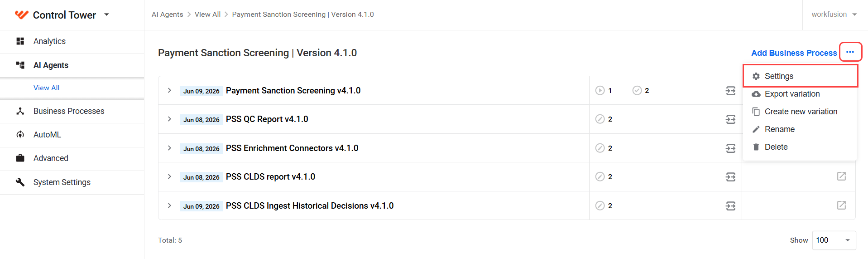The width and height of the screenshot is (868, 259).
Task: Click the AutoML icon in sidebar
Action: [20, 135]
